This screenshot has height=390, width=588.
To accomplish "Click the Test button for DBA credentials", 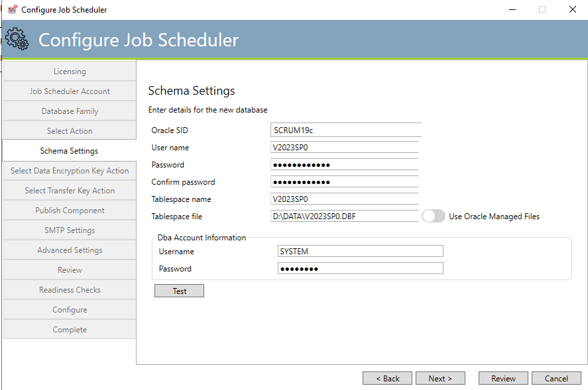I will (179, 290).
